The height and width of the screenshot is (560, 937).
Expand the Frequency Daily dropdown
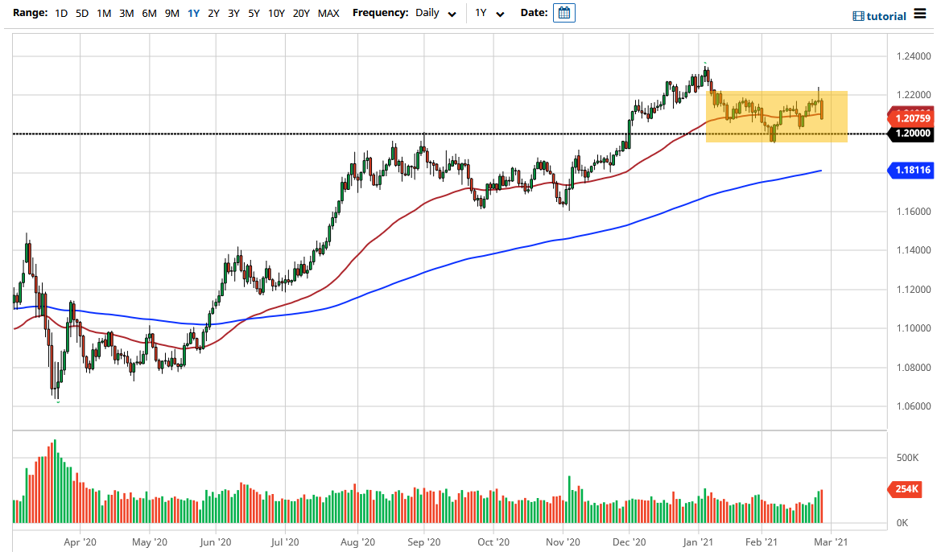pyautogui.click(x=436, y=13)
